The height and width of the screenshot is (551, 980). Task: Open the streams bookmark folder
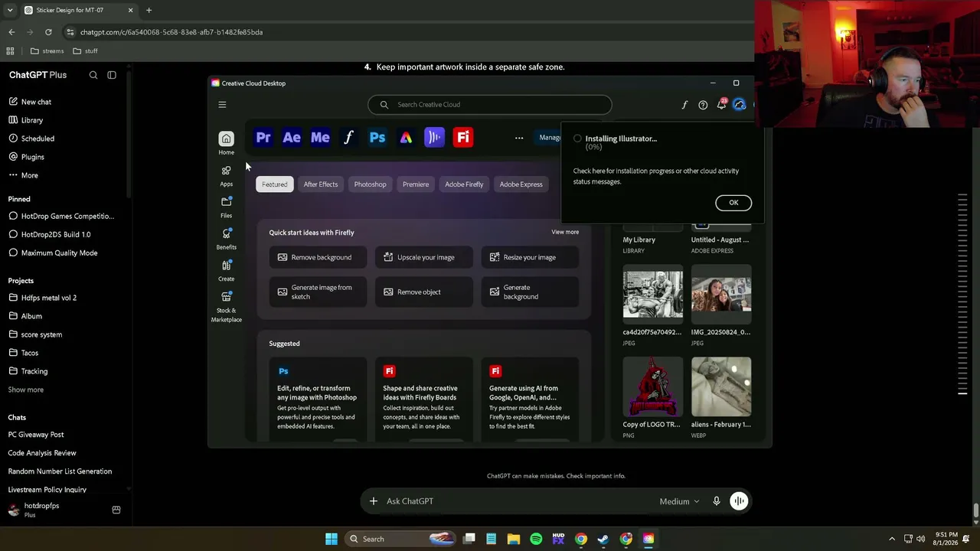tap(47, 51)
